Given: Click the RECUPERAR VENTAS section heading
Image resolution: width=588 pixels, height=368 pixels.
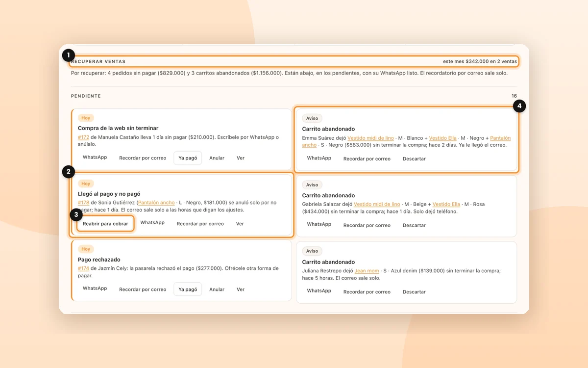Looking at the screenshot, I should point(98,62).
